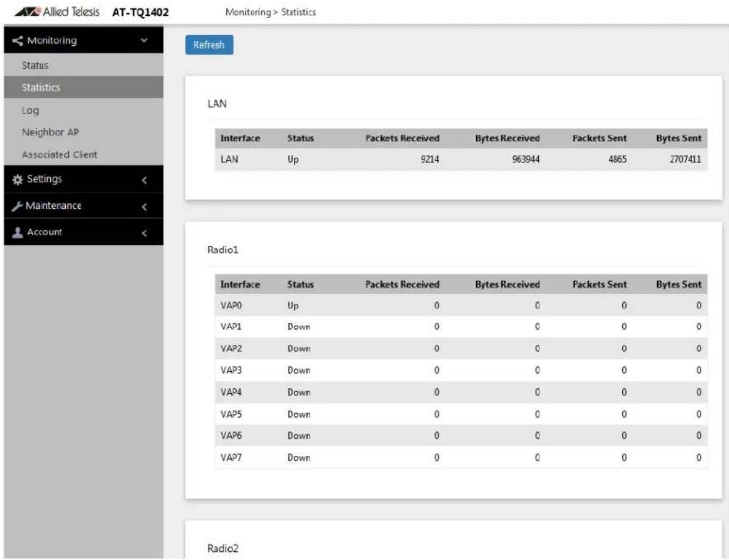Click the LAN interface row name
This screenshot has width=729, height=560.
pos(229,159)
